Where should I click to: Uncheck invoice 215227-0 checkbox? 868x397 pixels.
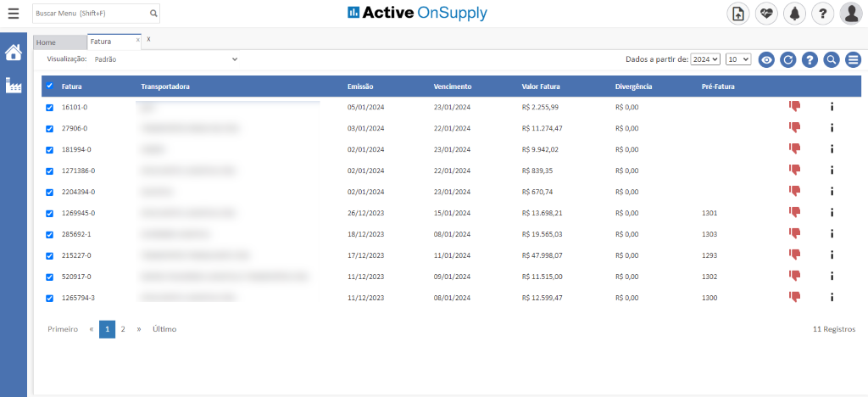(x=49, y=256)
